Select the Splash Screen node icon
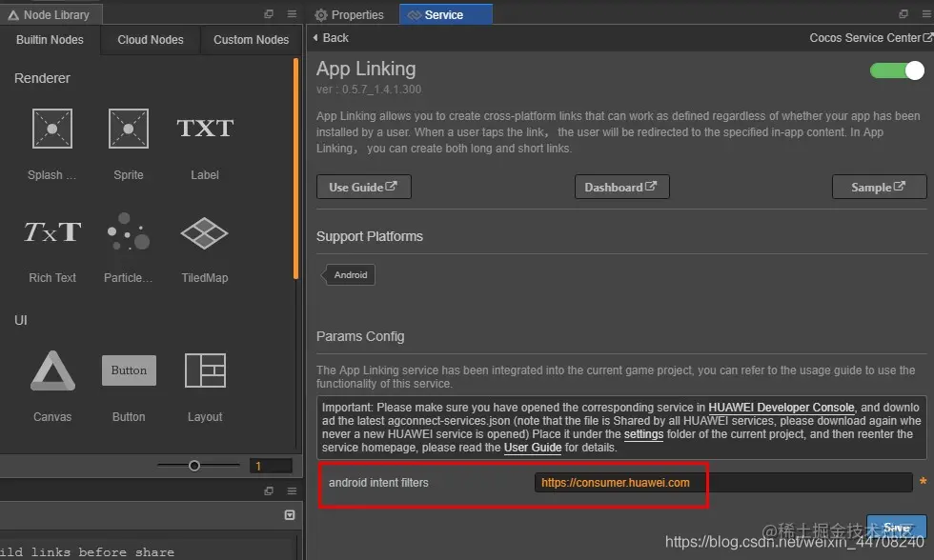This screenshot has height=560, width=934. click(x=52, y=128)
